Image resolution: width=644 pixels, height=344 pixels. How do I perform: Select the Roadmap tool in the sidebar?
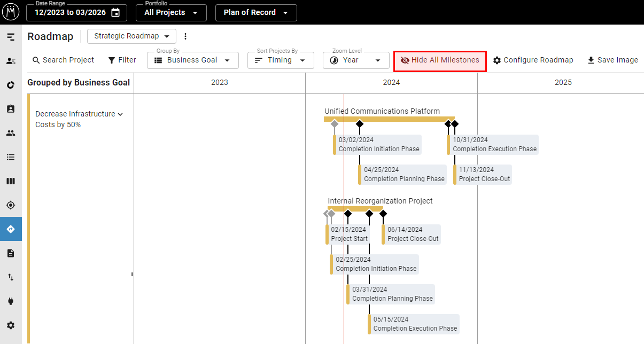coord(11,229)
